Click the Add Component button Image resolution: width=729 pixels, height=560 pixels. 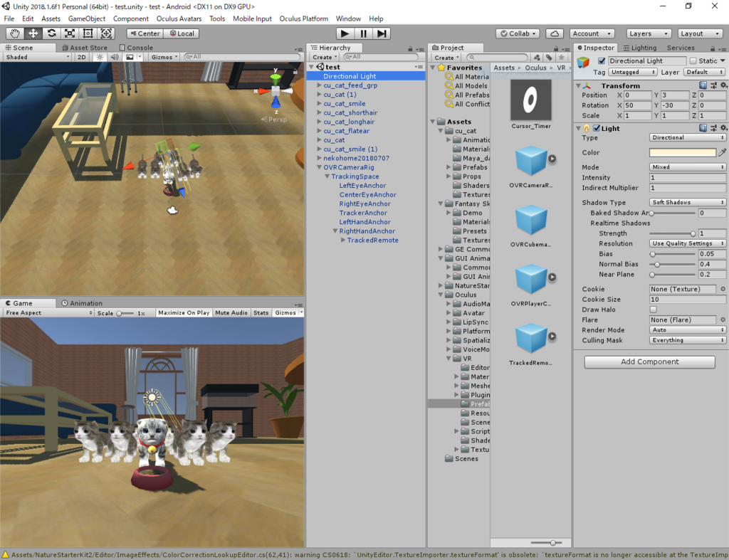coord(649,362)
